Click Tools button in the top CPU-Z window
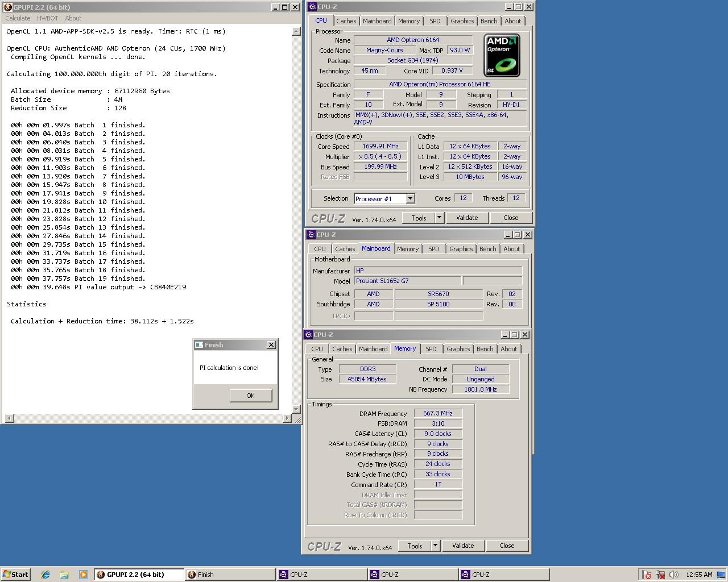 (419, 218)
